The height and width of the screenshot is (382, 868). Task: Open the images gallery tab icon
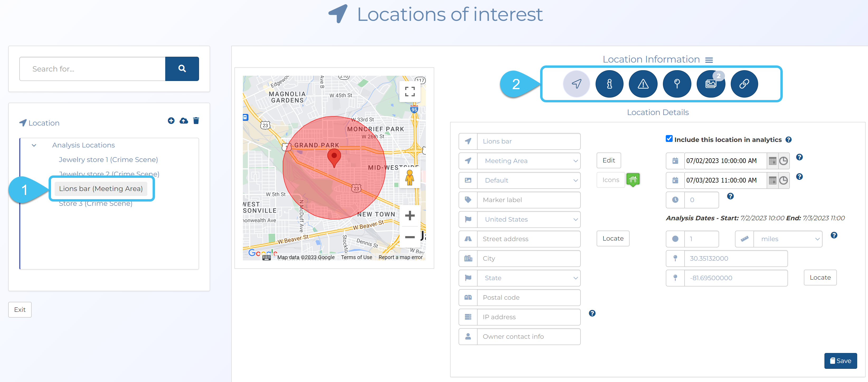[711, 84]
